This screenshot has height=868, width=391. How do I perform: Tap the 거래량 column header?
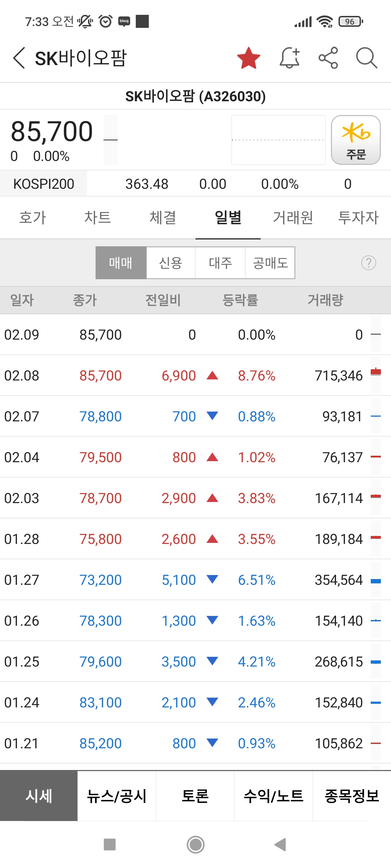point(325,300)
